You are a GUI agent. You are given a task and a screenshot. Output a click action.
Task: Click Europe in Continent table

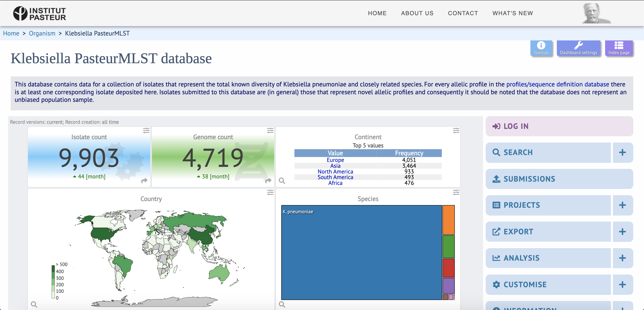[x=335, y=160]
